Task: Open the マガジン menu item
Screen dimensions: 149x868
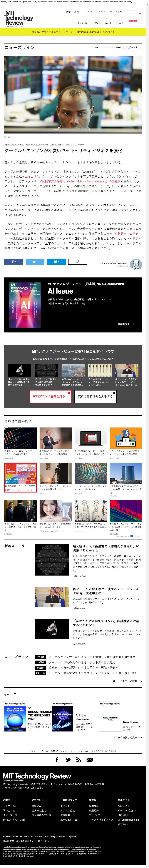Action: tap(96, 23)
